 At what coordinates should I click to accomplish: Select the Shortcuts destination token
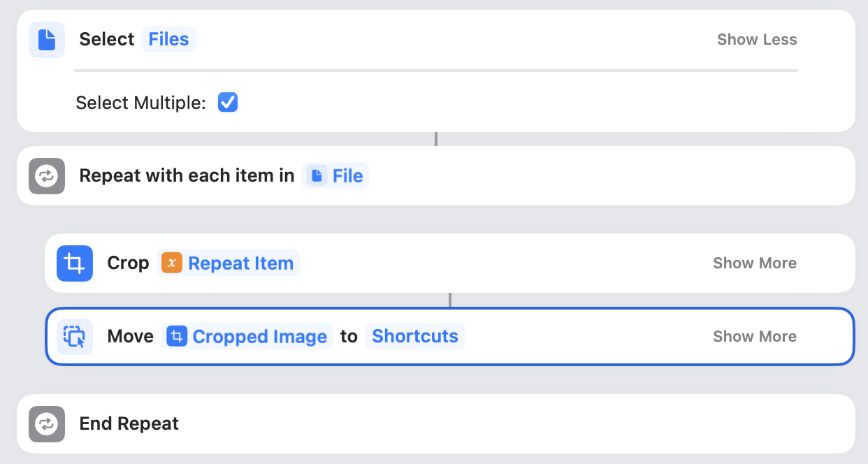[x=415, y=336]
